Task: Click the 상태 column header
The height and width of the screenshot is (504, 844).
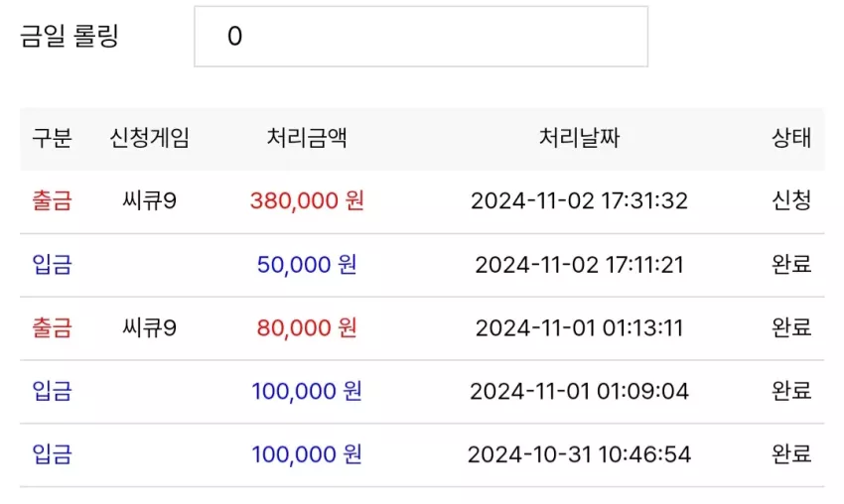Action: (x=791, y=138)
